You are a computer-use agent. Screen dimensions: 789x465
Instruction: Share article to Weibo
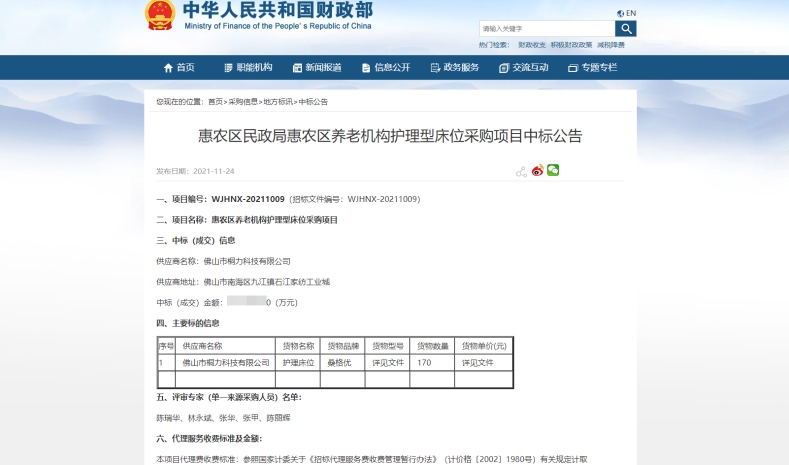(x=537, y=171)
